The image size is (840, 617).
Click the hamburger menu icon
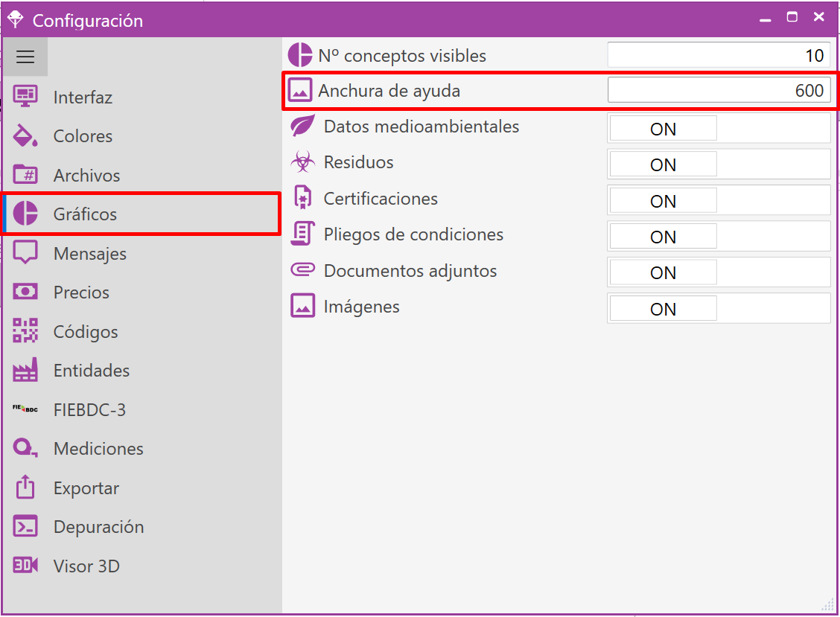click(25, 57)
